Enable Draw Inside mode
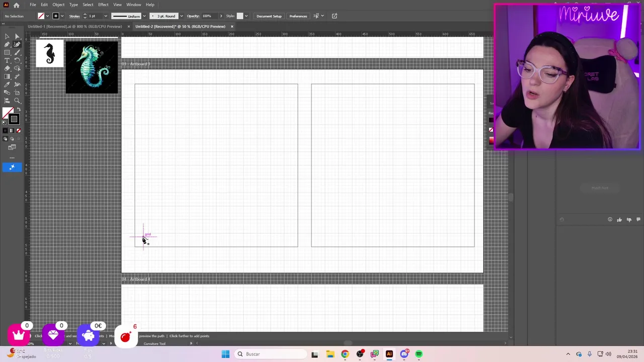 coord(19,138)
